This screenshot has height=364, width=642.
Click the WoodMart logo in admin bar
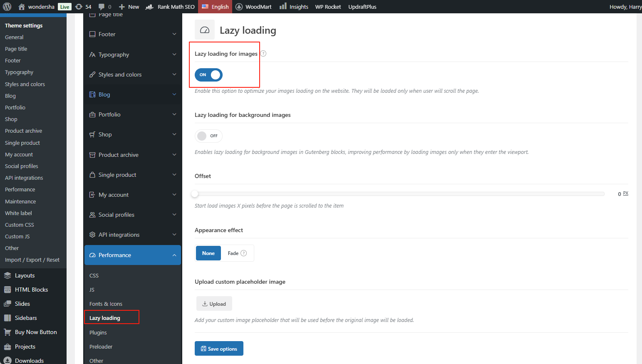[x=239, y=7]
